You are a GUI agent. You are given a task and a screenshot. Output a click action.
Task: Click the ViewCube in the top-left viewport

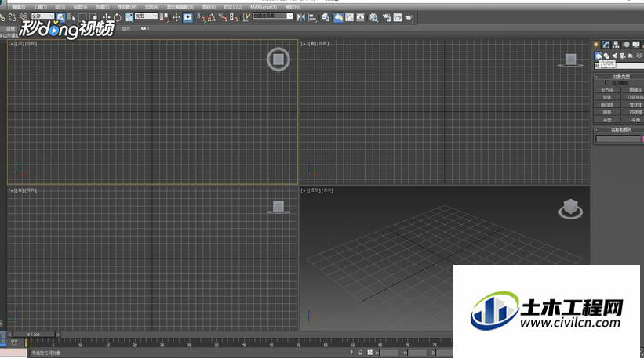(278, 60)
